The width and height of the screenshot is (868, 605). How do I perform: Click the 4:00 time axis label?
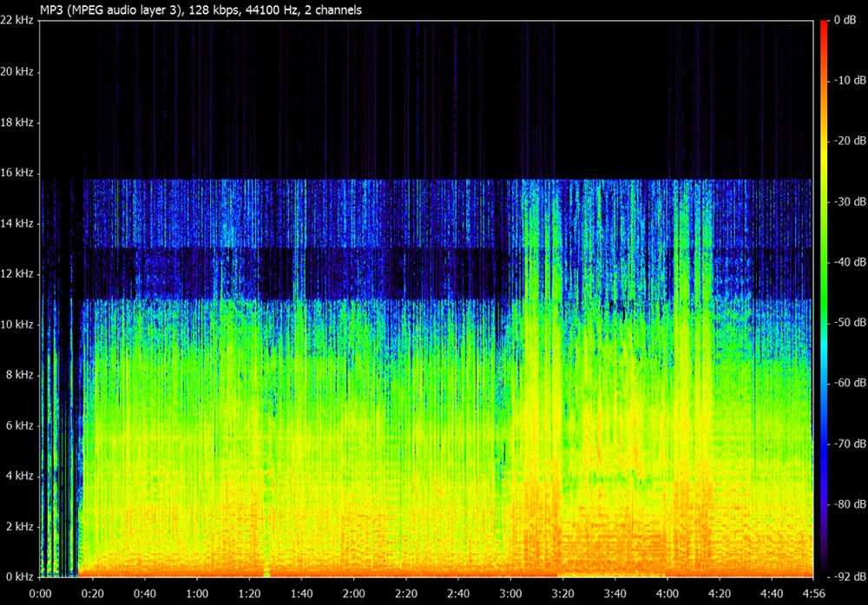point(667,594)
